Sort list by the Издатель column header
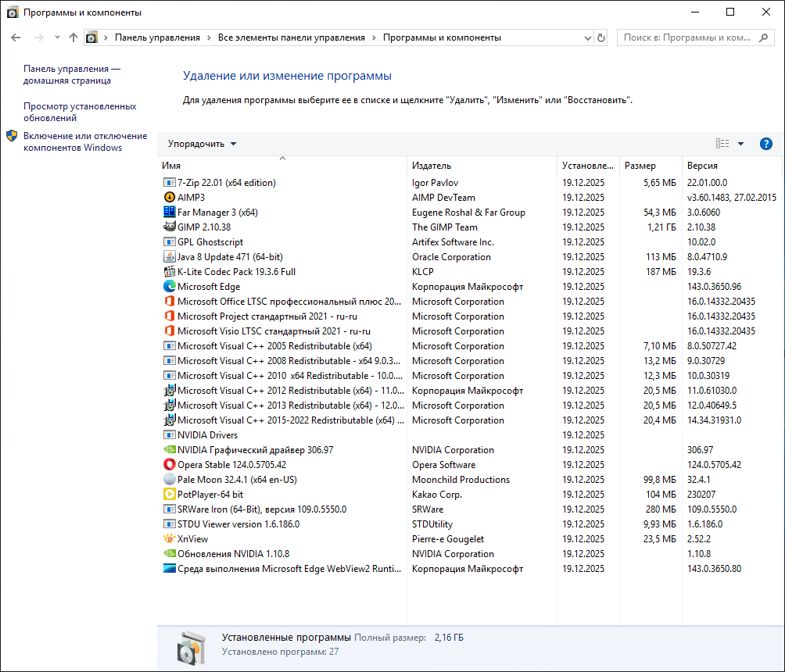 coord(432,166)
